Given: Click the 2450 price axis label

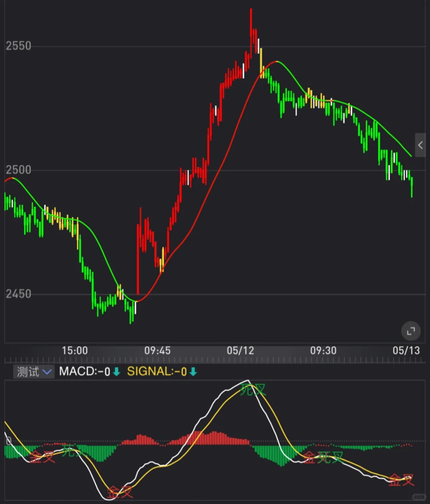Looking at the screenshot, I should point(18,294).
